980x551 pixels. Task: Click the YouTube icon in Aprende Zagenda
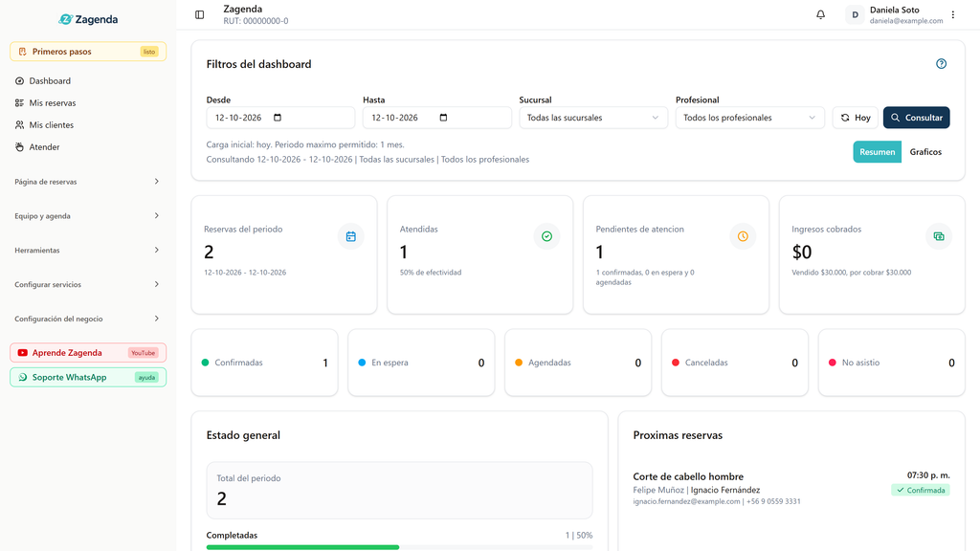[23, 353]
